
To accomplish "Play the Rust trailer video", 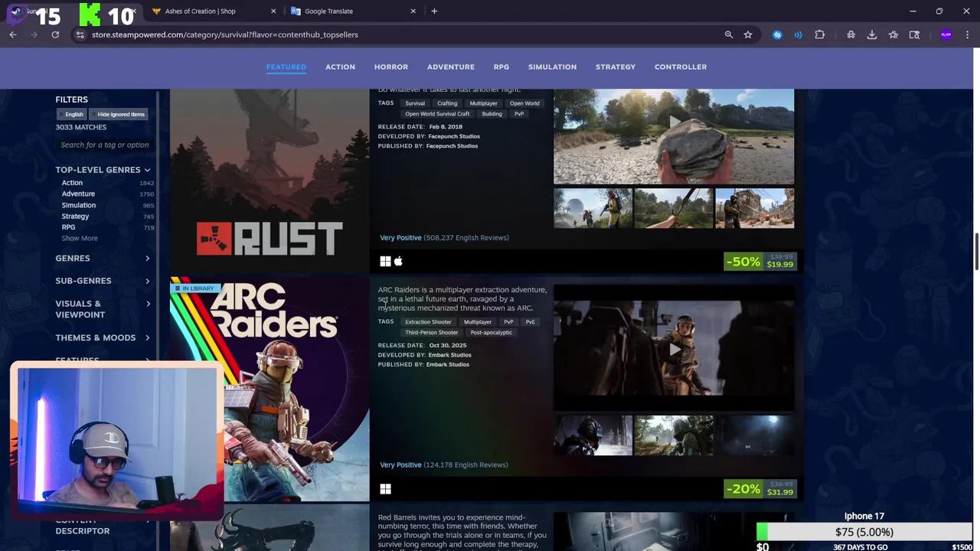I will 674,121.
